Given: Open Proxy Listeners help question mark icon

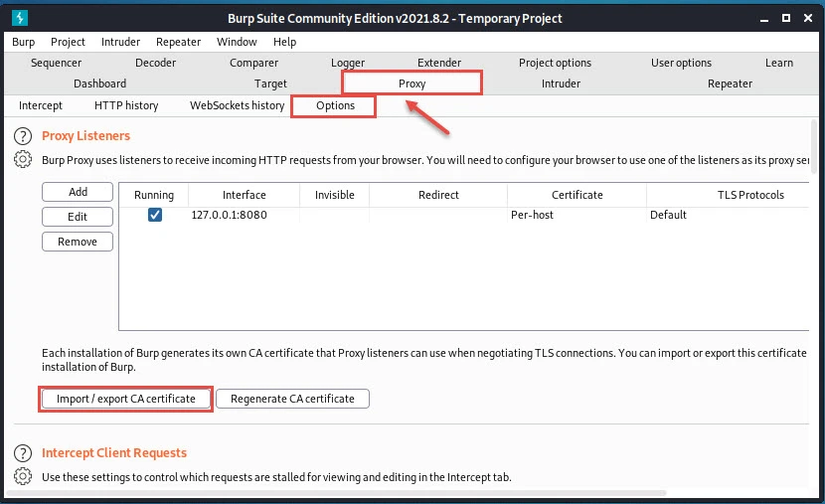Looking at the screenshot, I should pos(23,136).
